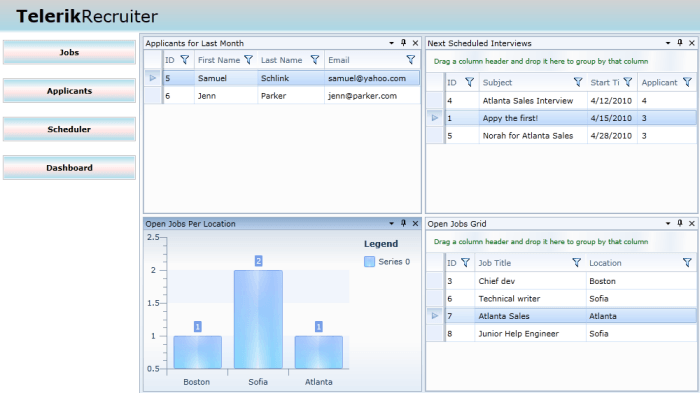Select the Sofia bar in the chart

pyautogui.click(x=258, y=319)
